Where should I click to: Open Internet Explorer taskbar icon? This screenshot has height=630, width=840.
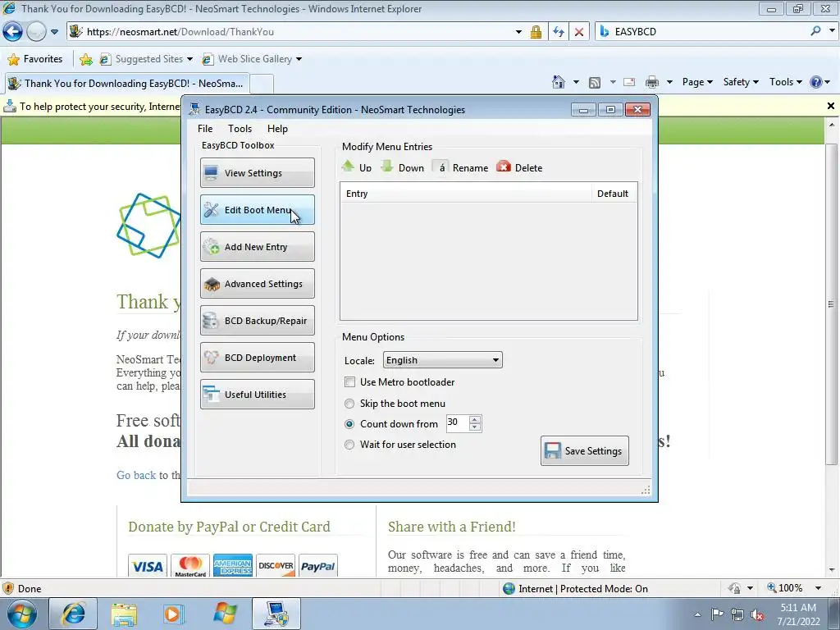(x=73, y=614)
